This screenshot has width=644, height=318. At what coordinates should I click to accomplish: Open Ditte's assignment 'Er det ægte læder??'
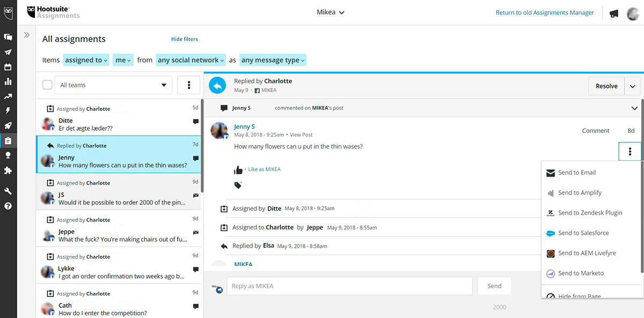coord(118,118)
